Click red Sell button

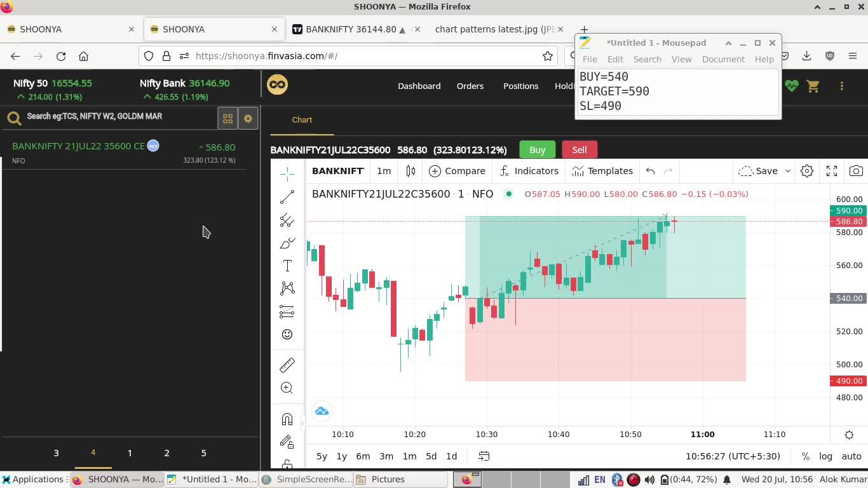coord(579,150)
